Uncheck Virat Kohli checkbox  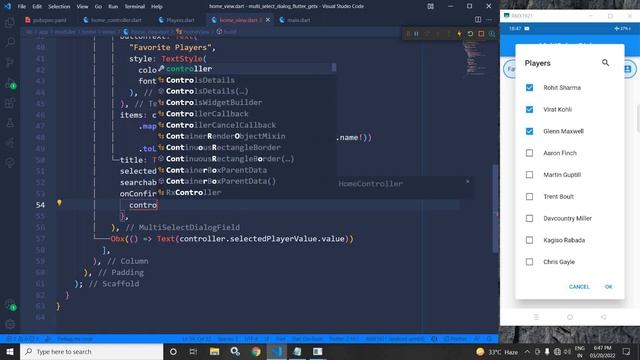pos(529,109)
